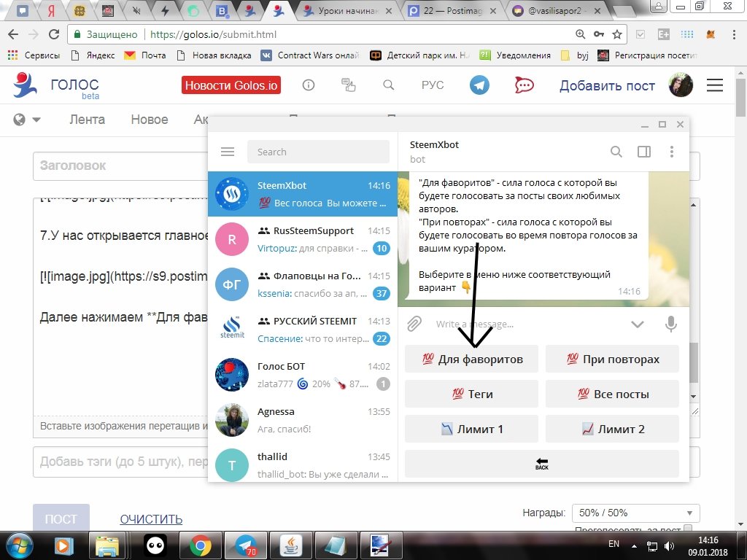Choose the При повторах bot option
The width and height of the screenshot is (747, 560).
(612, 359)
